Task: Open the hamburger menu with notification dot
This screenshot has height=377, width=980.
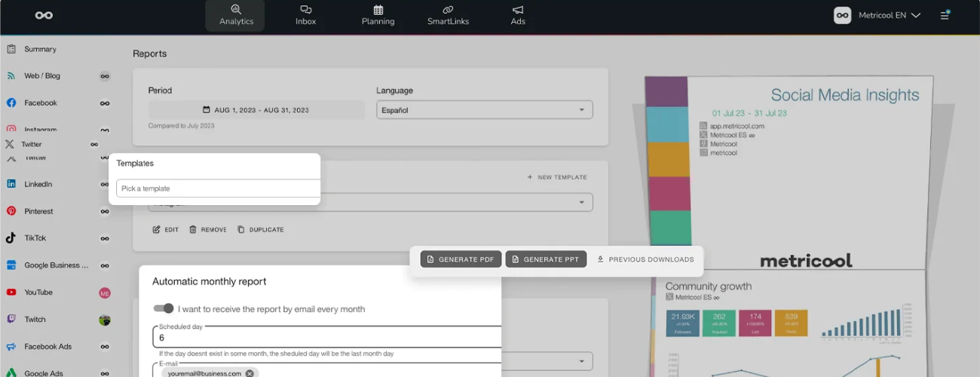Action: [945, 15]
